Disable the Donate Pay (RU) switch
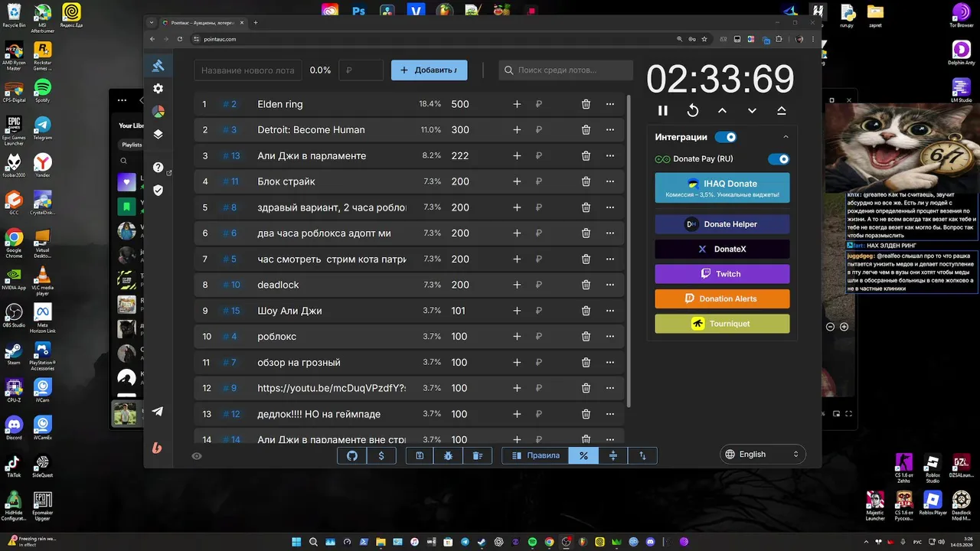The image size is (980, 551). (x=779, y=159)
